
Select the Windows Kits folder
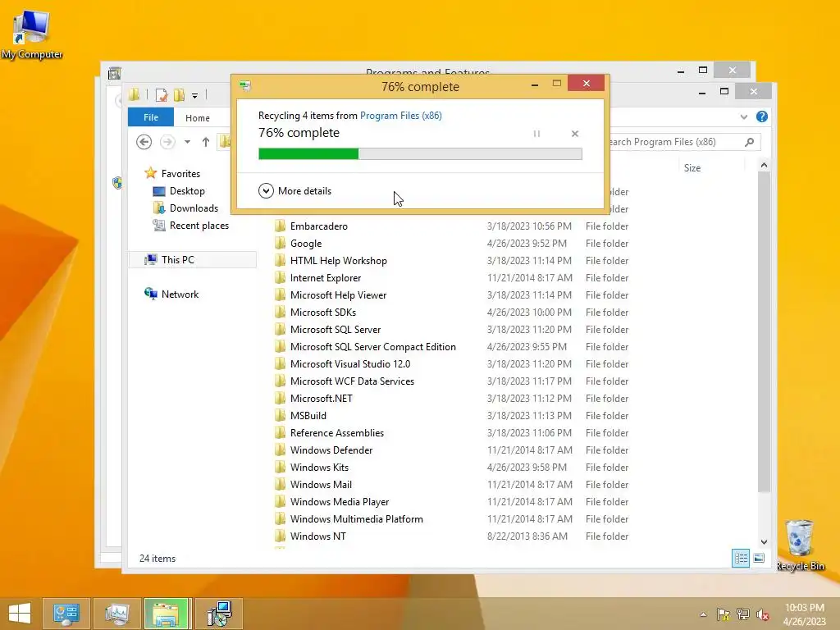(x=319, y=467)
